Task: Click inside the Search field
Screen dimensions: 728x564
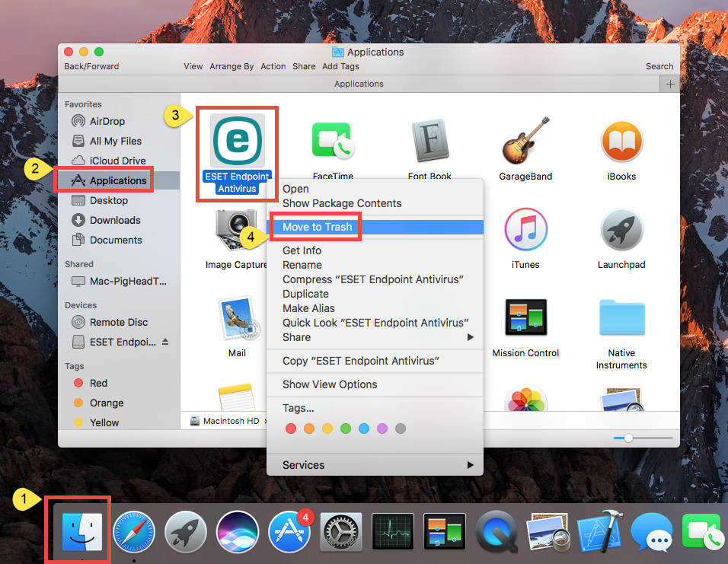Action: (658, 66)
